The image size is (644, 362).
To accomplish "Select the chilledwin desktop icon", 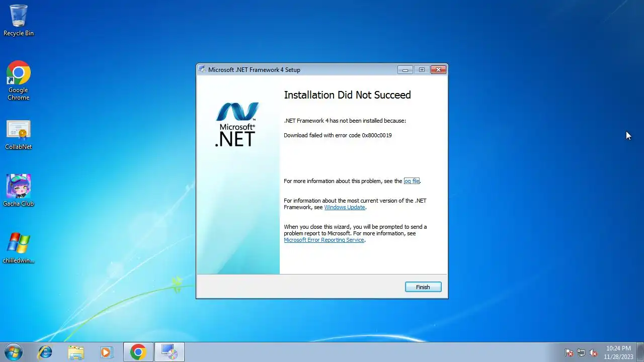I will click(x=19, y=248).
